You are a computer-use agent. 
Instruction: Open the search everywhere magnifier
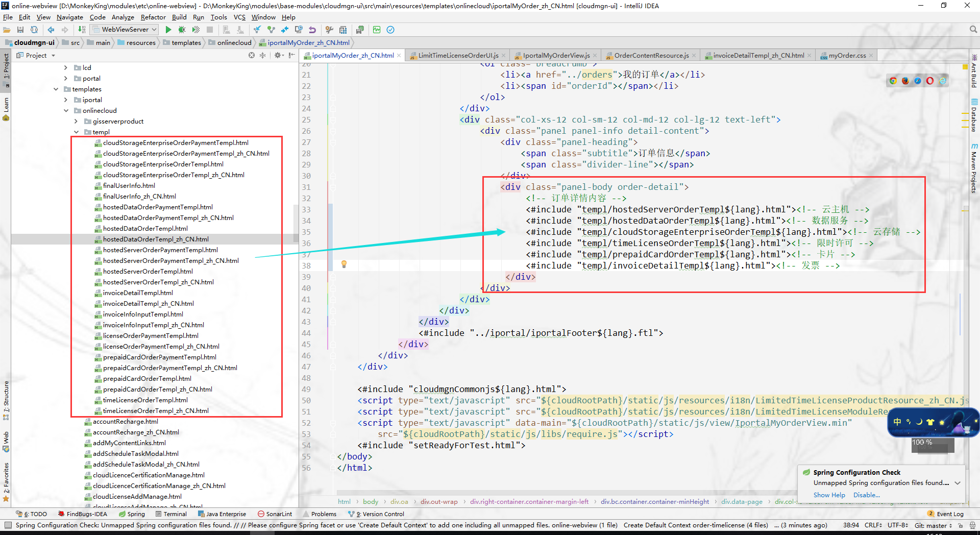(973, 30)
